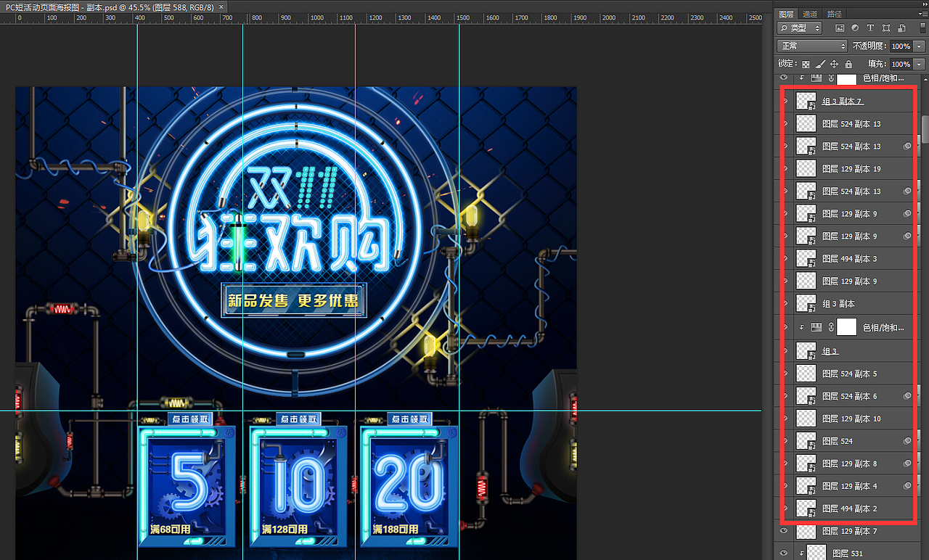Click clipping arrow icon on 图层 531
The width and height of the screenshot is (929, 560).
tap(801, 553)
